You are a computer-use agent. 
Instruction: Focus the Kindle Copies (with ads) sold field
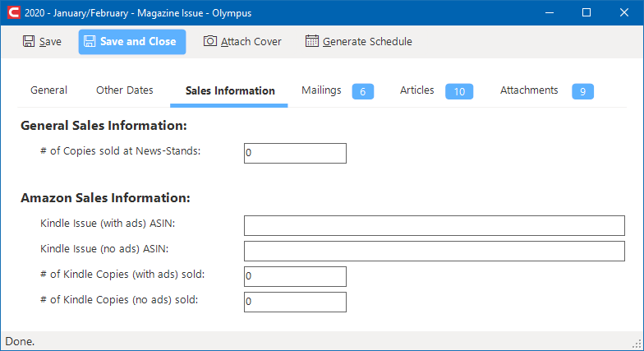295,276
